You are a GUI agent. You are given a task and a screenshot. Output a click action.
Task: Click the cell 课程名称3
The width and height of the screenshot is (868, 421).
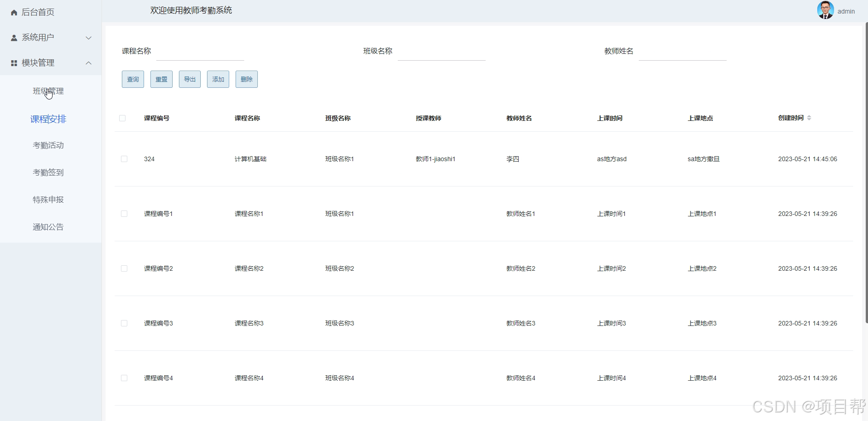(249, 323)
